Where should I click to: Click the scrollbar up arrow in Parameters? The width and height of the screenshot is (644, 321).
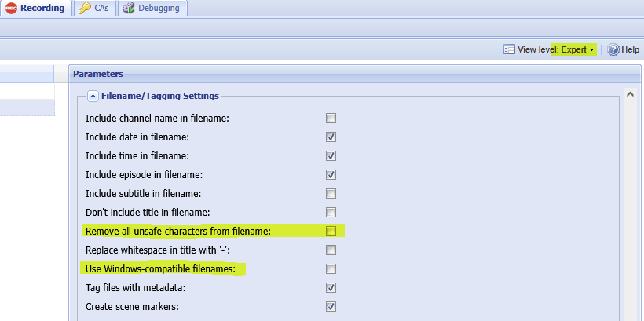pos(630,94)
